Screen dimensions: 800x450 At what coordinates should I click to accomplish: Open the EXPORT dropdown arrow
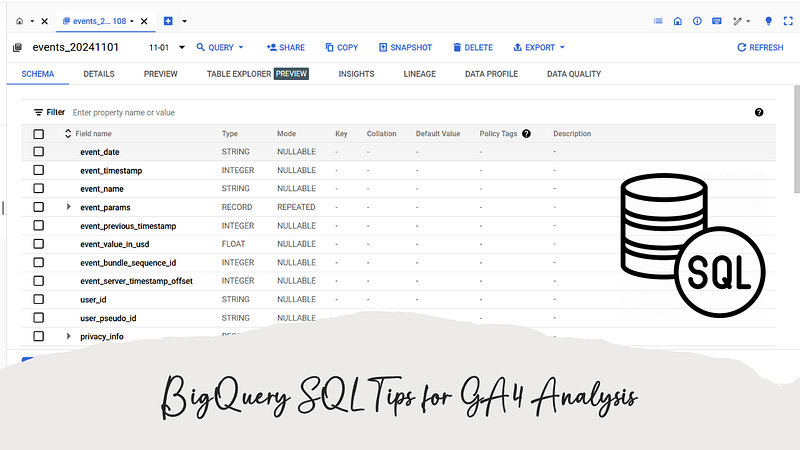pyautogui.click(x=562, y=47)
